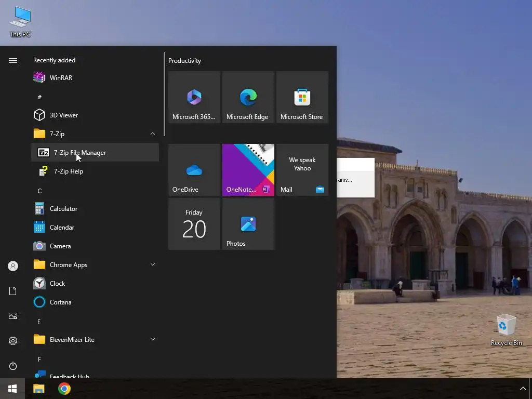This screenshot has height=399, width=532.
Task: Click the Windows Start button
Action: coord(12,389)
